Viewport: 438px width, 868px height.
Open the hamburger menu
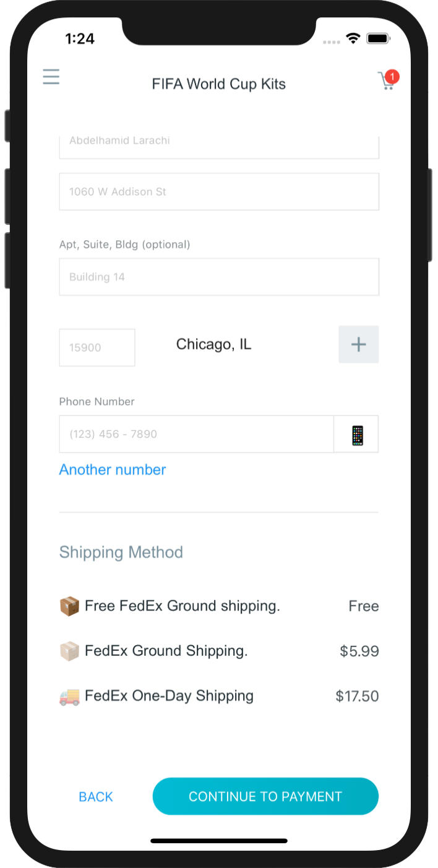click(x=51, y=77)
